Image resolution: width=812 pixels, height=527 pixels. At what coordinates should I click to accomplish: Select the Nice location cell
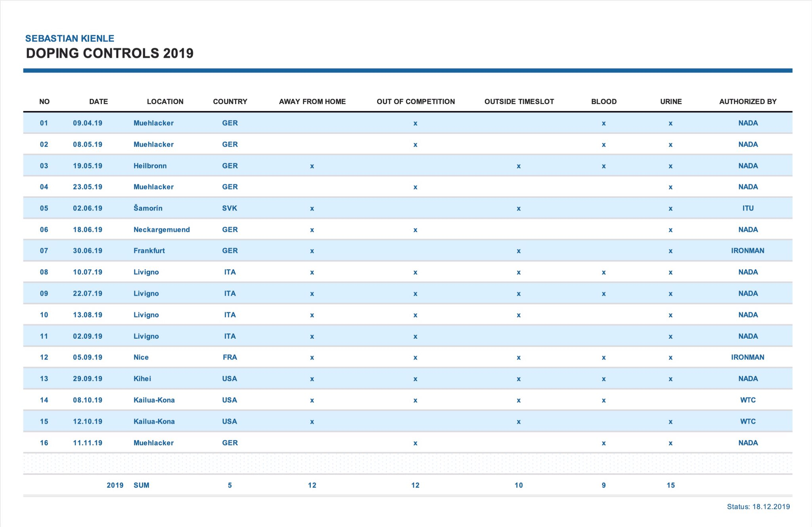[141, 357]
